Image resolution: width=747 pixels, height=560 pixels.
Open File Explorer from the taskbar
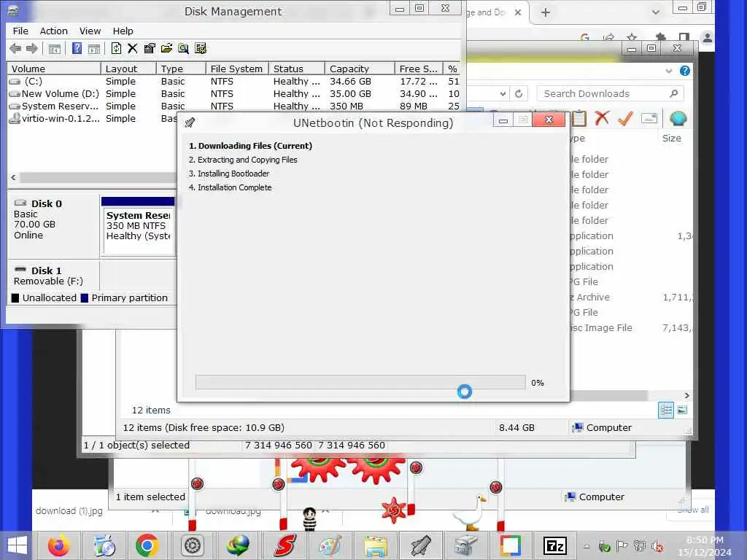[376, 545]
